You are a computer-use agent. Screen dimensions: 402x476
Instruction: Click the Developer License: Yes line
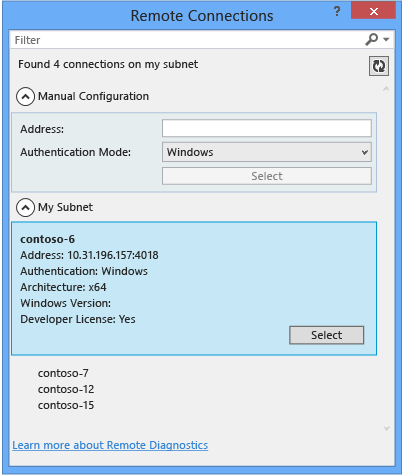tap(78, 319)
